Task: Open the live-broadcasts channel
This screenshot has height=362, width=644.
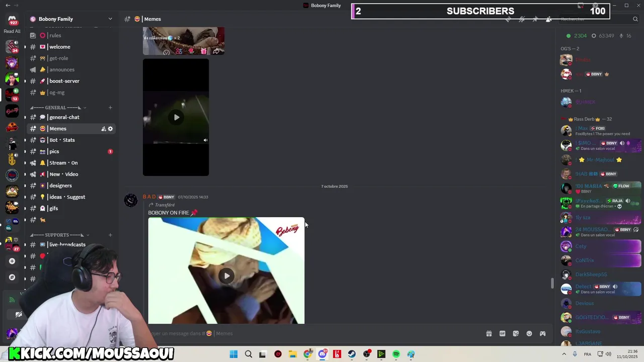Action: [x=70, y=244]
